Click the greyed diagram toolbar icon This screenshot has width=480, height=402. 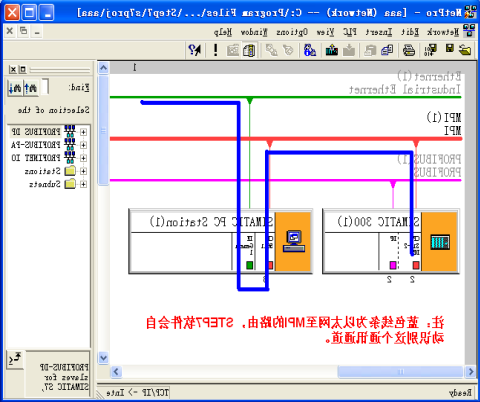pyautogui.click(x=233, y=50)
